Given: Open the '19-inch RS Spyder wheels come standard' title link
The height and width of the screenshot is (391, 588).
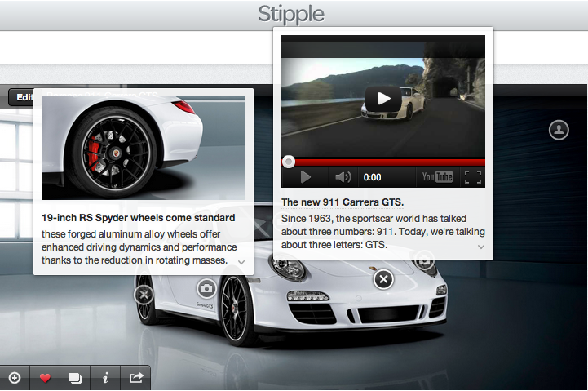Looking at the screenshot, I should (139, 218).
